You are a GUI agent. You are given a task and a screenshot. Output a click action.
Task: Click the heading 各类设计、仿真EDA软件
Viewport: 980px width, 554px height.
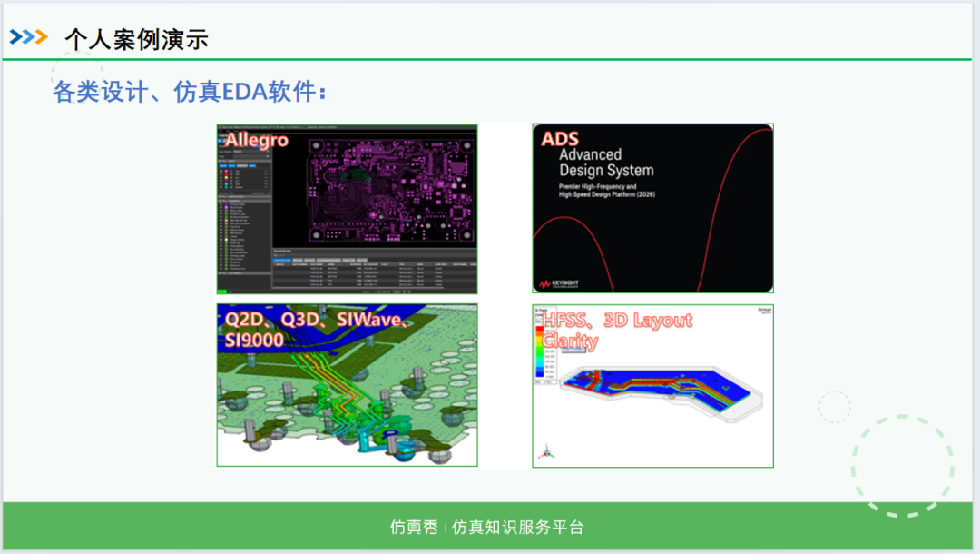pos(189,92)
